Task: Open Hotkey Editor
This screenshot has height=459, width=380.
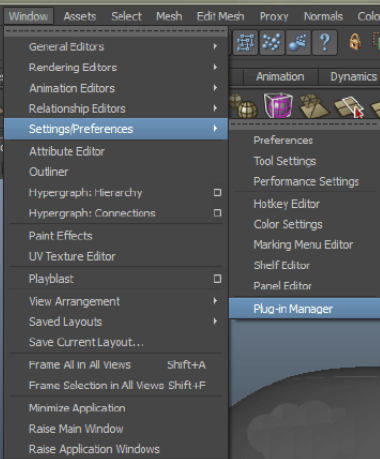Action: tap(304, 204)
